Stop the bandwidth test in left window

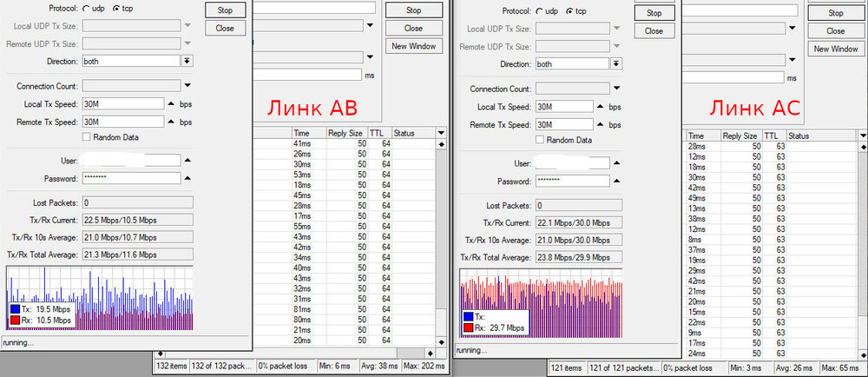click(x=225, y=10)
